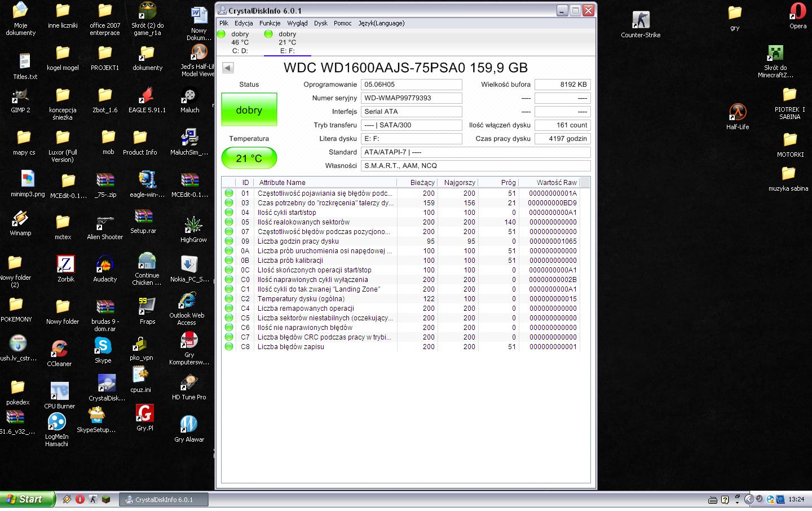Image resolution: width=812 pixels, height=511 pixels.
Task: Select 'Temperatury dysku (ogólna)' attribute row
Action: 401,299
